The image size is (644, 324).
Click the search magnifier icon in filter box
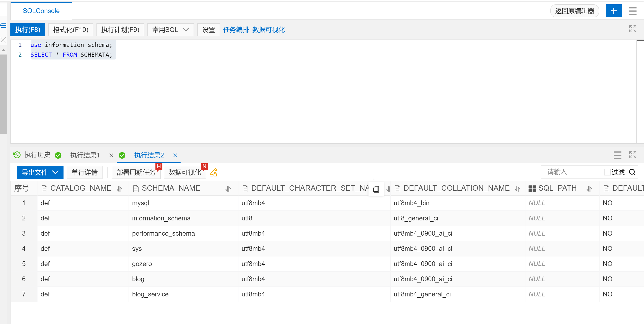point(632,172)
